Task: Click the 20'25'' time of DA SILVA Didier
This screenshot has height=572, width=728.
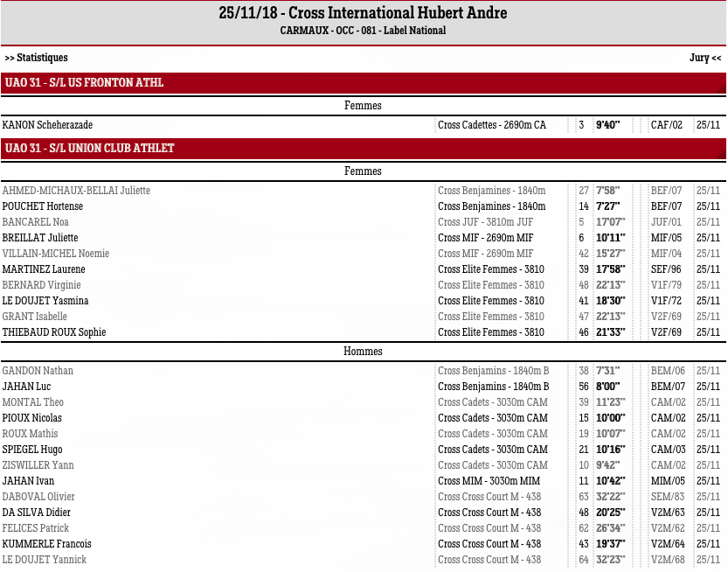Action: point(611,513)
